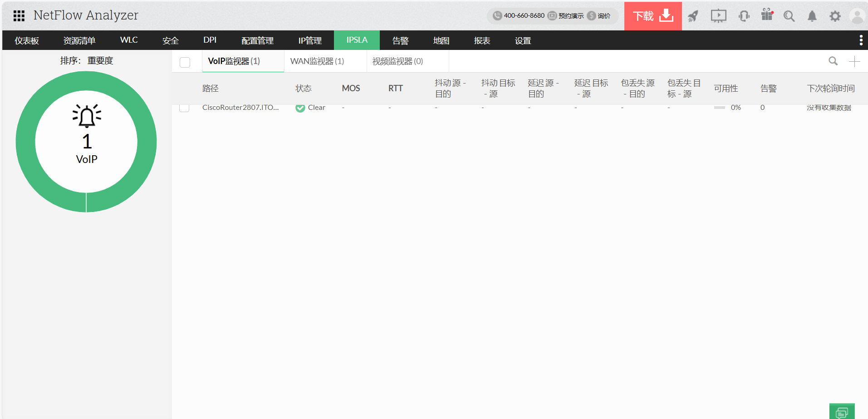Screen dimensions: 868x419
Task: Open the WLC menu item
Action: pos(129,40)
